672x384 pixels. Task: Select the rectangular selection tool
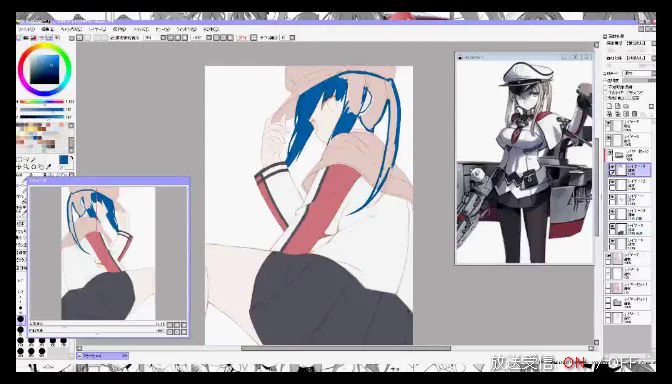(x=19, y=159)
